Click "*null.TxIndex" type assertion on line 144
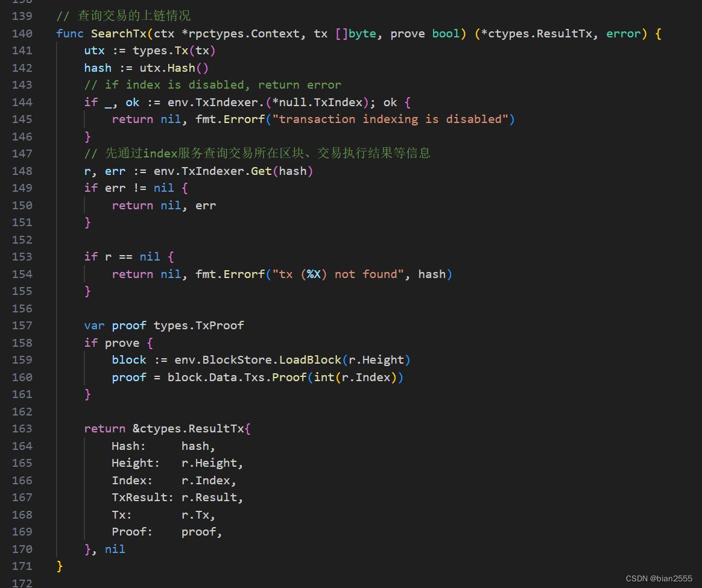 [317, 103]
